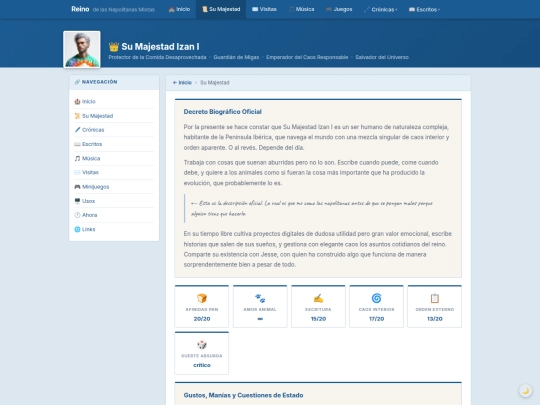Open Inicio in the top navigation bar
This screenshot has height=405, width=540.
179,9
